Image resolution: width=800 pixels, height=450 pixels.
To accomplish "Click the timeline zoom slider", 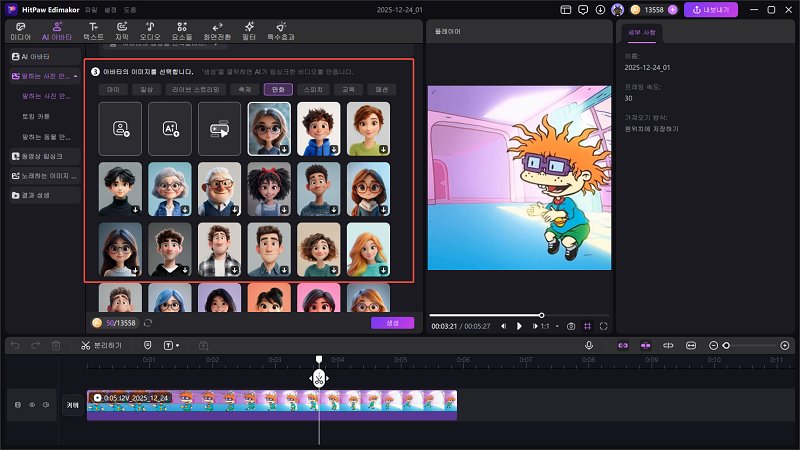I will 727,345.
